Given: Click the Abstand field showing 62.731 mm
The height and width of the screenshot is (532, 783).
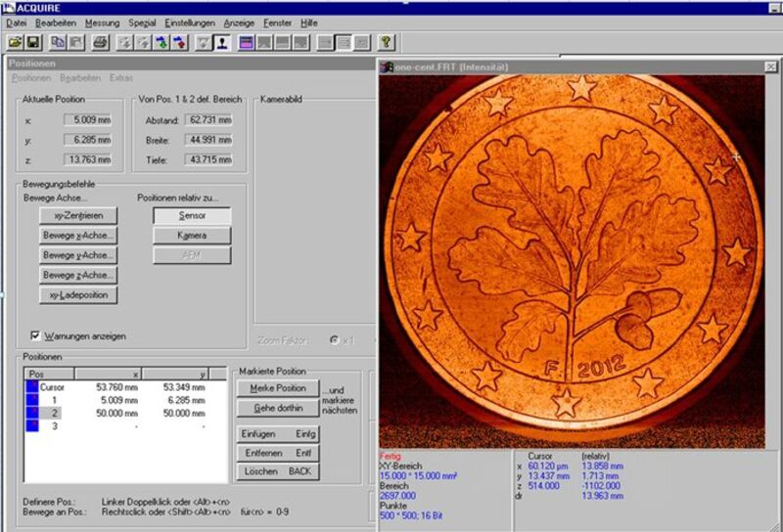Looking at the screenshot, I should click(208, 119).
